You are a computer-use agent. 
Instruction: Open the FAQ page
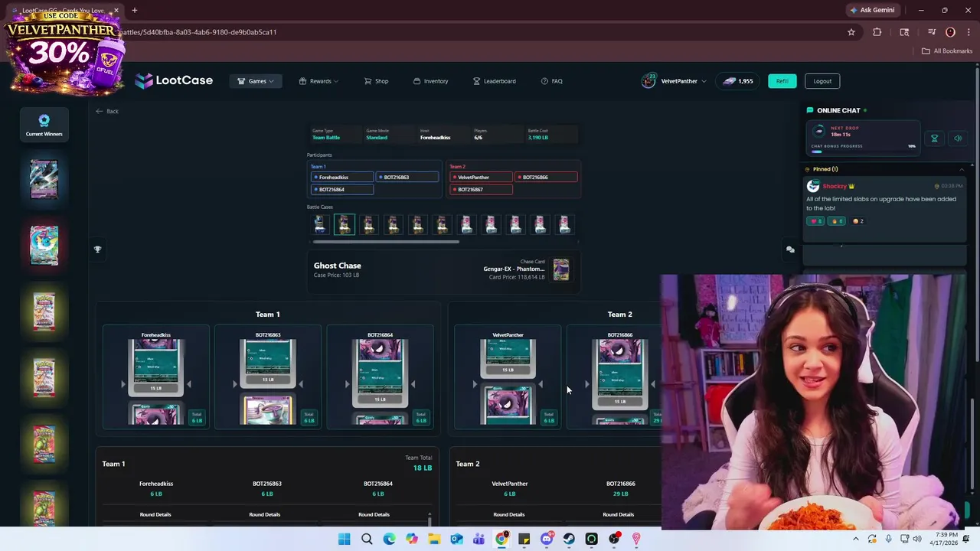pyautogui.click(x=551, y=81)
